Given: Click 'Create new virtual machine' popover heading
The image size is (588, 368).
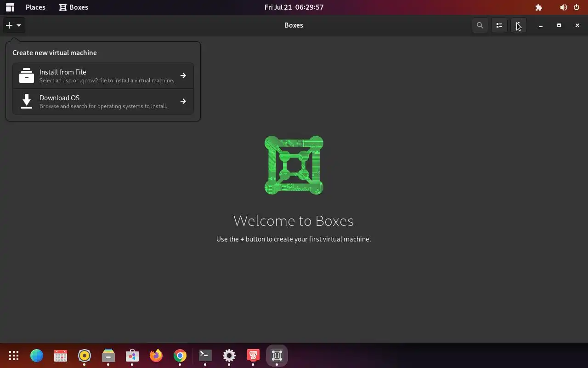Looking at the screenshot, I should click(x=55, y=53).
